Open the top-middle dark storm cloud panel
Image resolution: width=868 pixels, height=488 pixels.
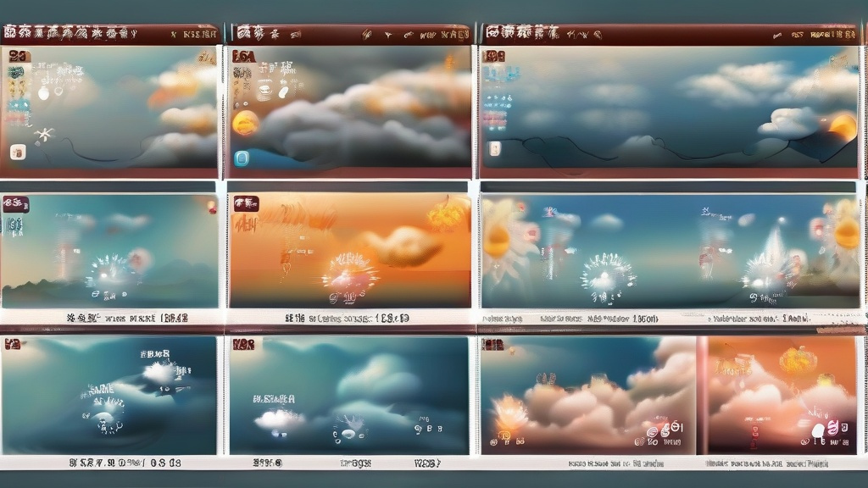pyautogui.click(x=356, y=110)
